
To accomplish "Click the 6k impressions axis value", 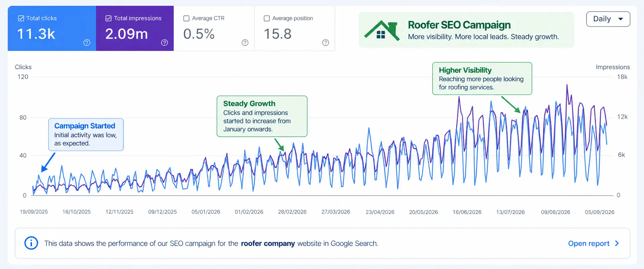I will click(x=621, y=155).
